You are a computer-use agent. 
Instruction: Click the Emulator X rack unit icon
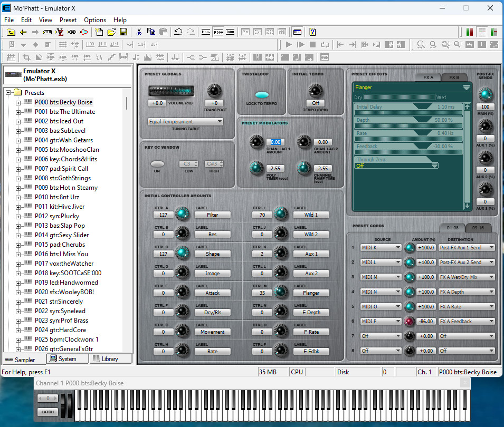13,75
